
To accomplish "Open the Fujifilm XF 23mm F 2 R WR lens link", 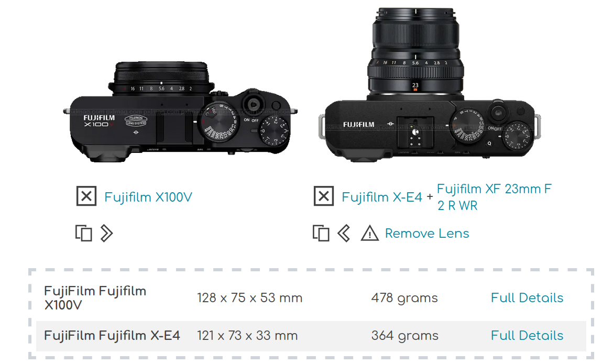I will [x=494, y=197].
